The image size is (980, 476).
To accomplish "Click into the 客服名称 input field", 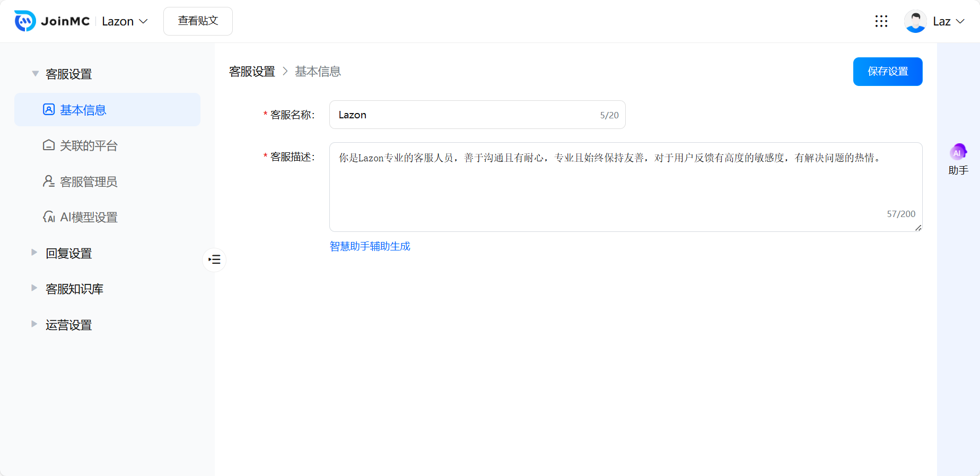I will pos(467,115).
